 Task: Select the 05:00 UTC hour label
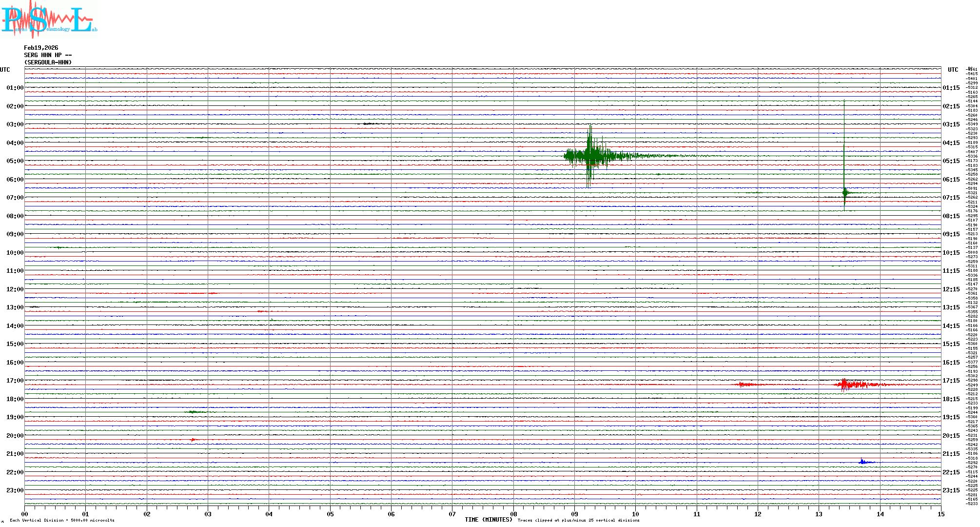point(15,161)
